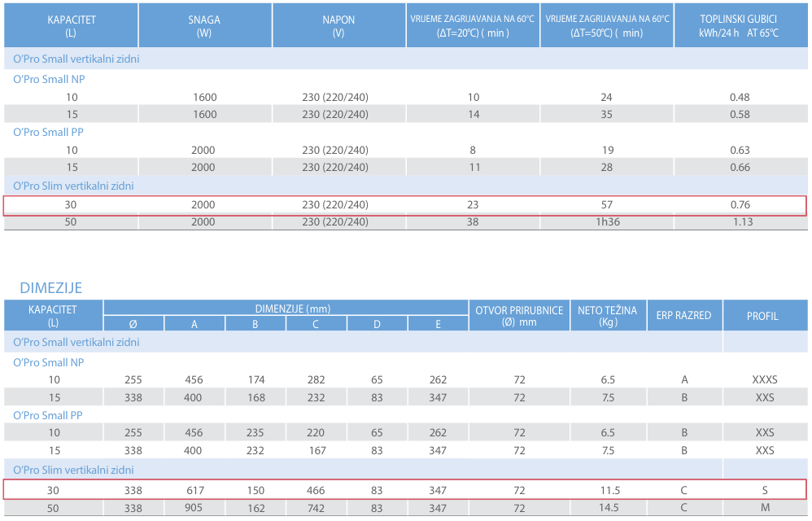Click the 742 dimension value
The image size is (812, 521).
coord(316,508)
